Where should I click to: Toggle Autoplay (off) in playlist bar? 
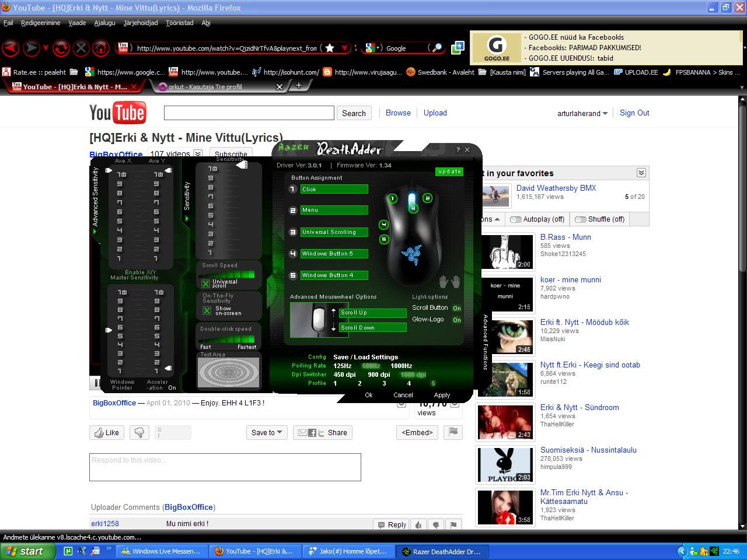pyautogui.click(x=537, y=219)
